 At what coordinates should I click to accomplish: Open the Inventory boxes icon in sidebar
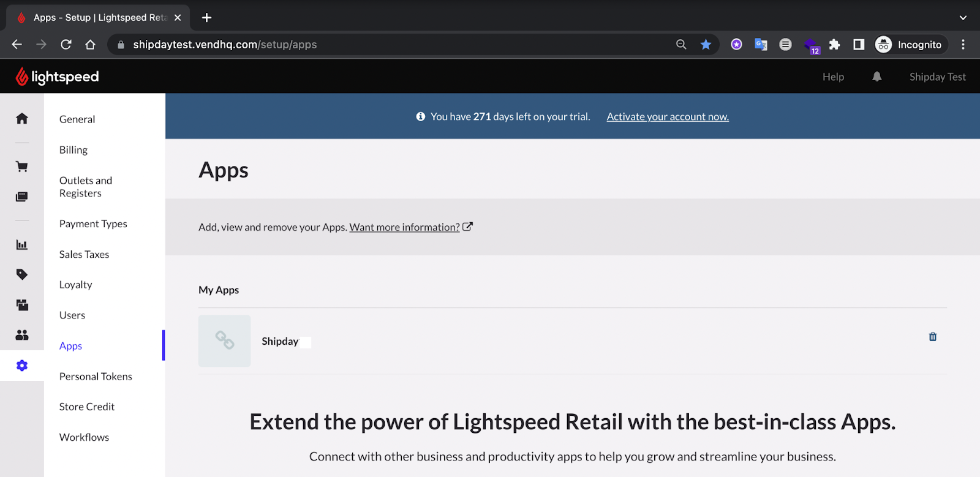tap(22, 305)
